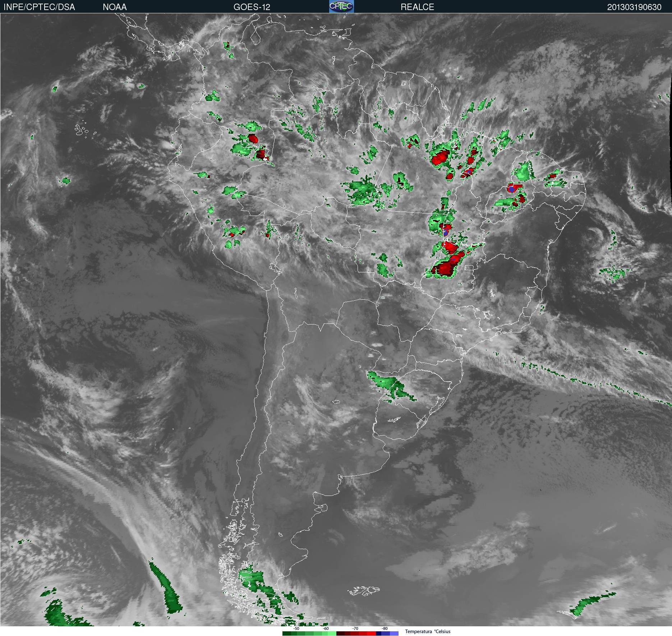This screenshot has width=672, height=636.
Task: Click the NOAA header label
Action: point(115,7)
